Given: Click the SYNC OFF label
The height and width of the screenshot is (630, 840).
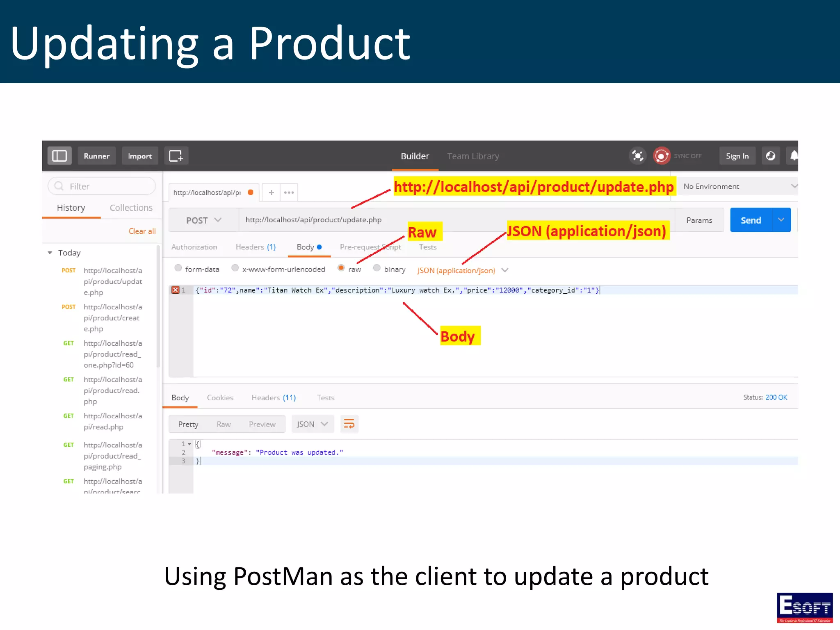Looking at the screenshot, I should [687, 156].
